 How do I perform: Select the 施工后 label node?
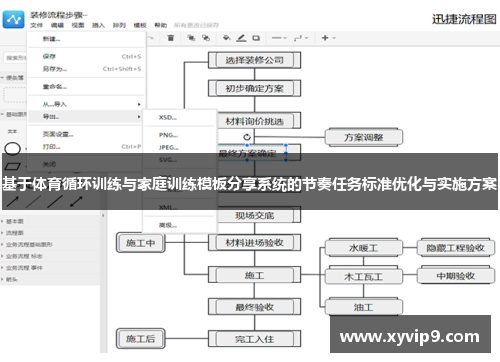coord(140,339)
